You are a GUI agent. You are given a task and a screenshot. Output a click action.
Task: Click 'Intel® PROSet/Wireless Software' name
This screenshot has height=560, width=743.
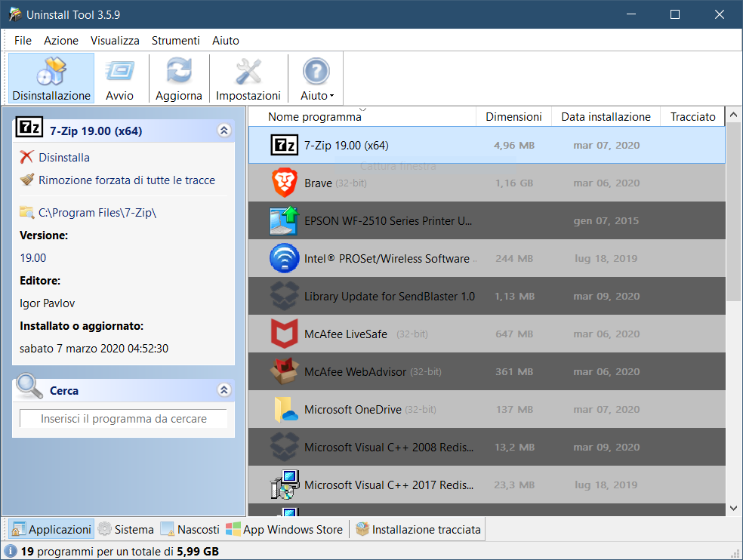tap(387, 259)
